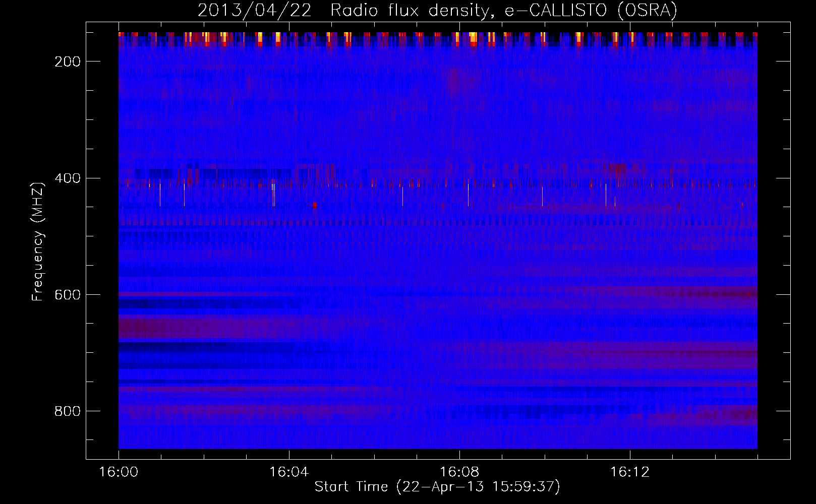Image resolution: width=816 pixels, height=504 pixels.
Task: Select the 800 frequency axis label
Action: 68,411
